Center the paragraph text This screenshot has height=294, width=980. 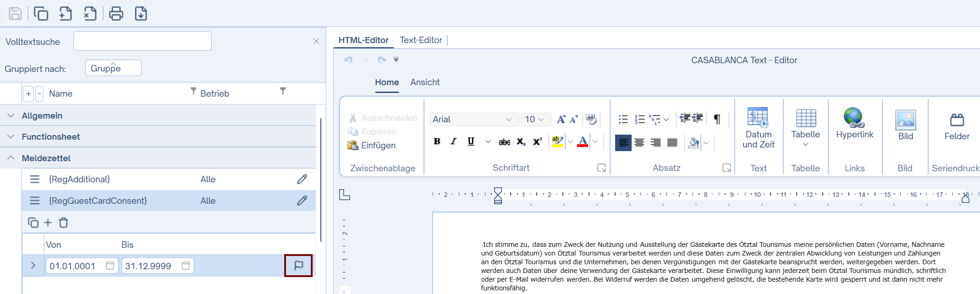[639, 143]
